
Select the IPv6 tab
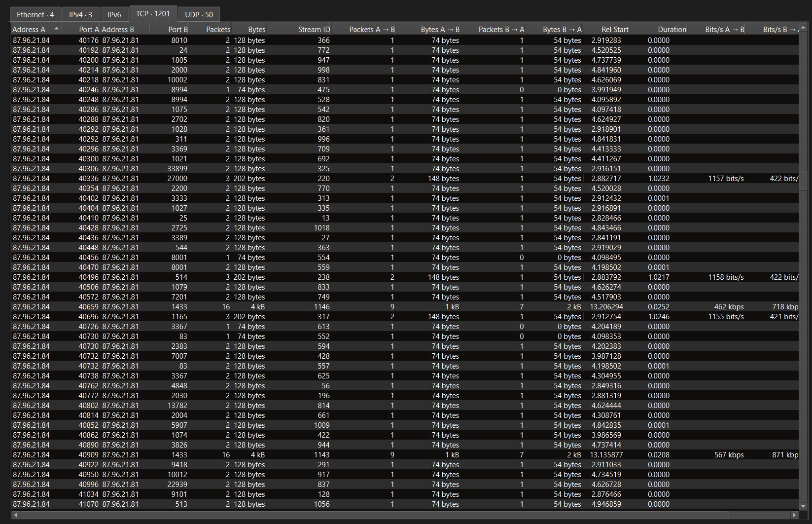114,14
